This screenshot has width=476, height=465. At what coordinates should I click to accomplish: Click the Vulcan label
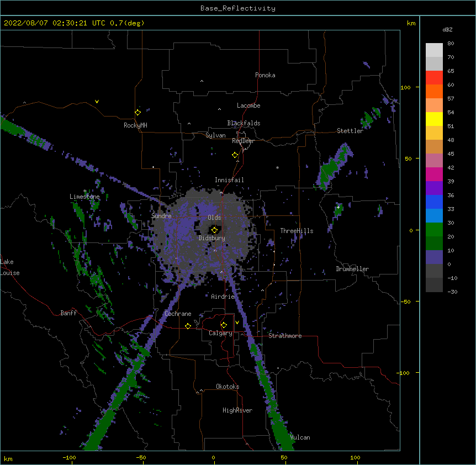(x=300, y=437)
